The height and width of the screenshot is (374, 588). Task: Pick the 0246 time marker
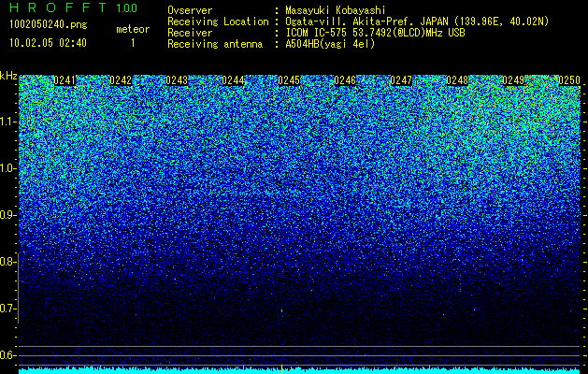point(345,80)
